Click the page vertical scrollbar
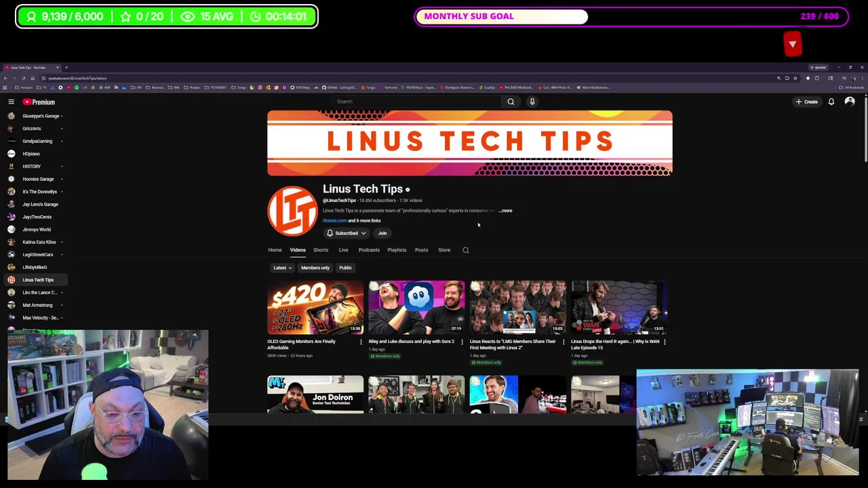 (x=865, y=129)
